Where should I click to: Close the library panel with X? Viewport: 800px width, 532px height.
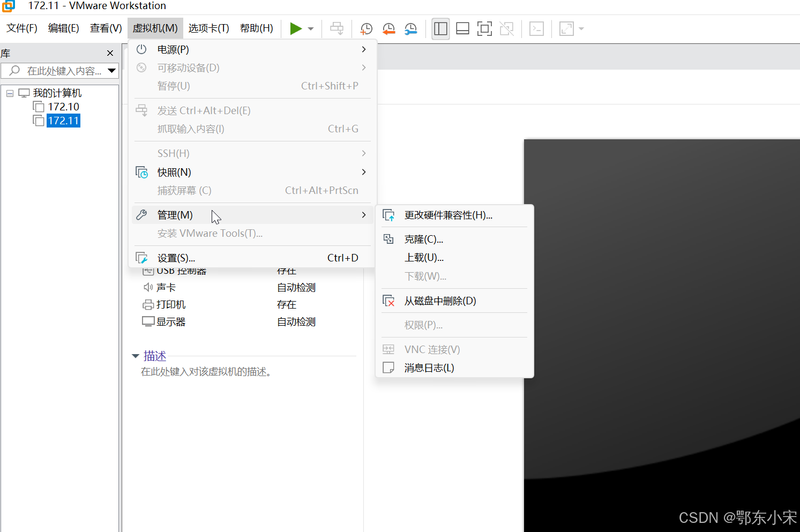coord(110,53)
